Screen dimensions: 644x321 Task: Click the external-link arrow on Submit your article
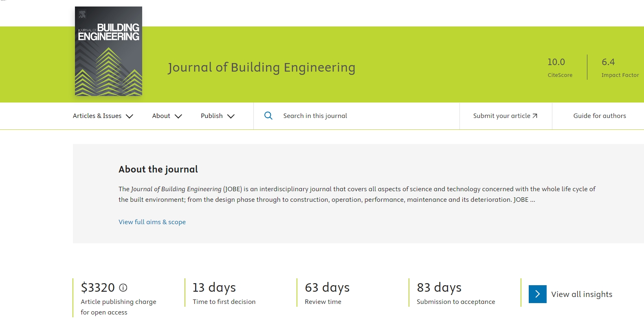(x=535, y=116)
